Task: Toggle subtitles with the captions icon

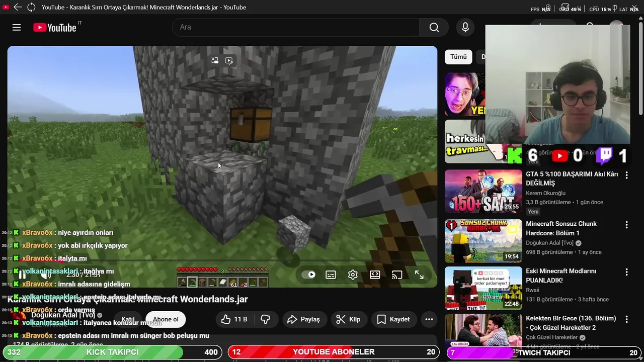Action: pyautogui.click(x=331, y=275)
